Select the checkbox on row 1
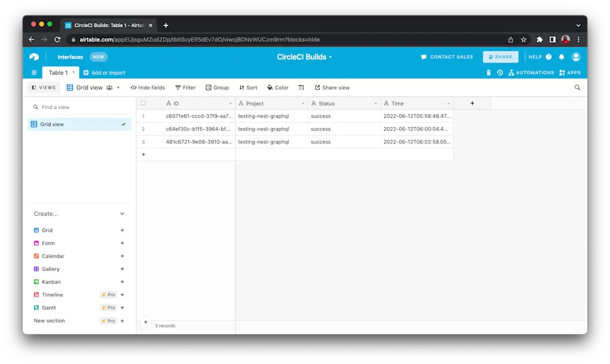 [x=144, y=115]
